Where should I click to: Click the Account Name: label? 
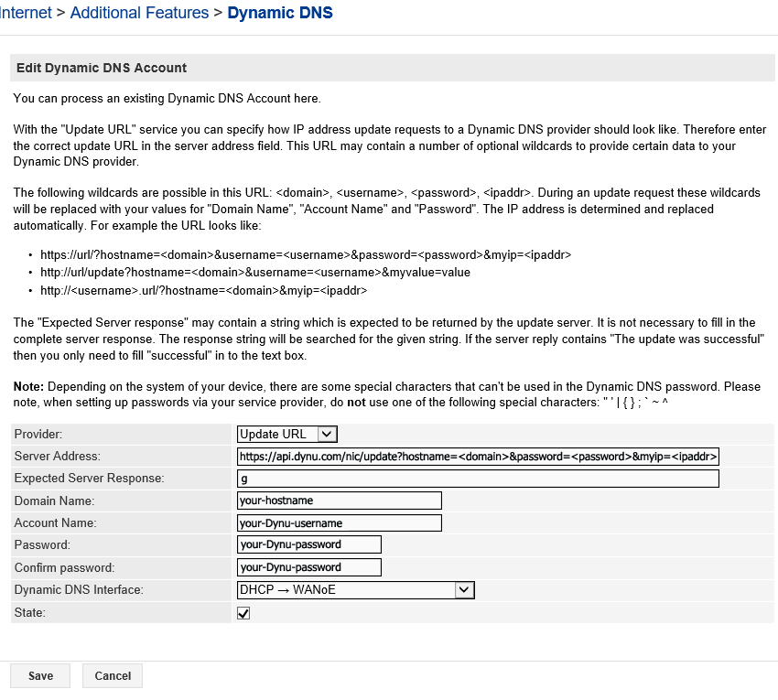(56, 522)
